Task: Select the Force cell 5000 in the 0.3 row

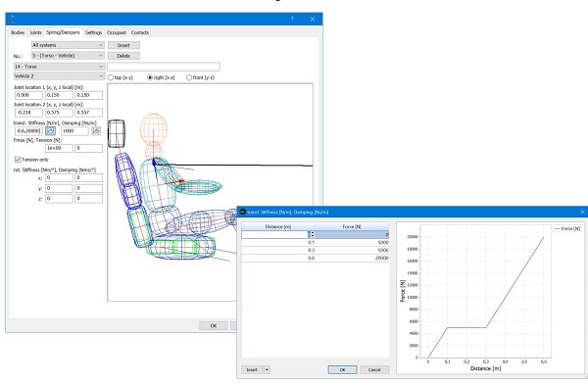Action: pos(352,250)
